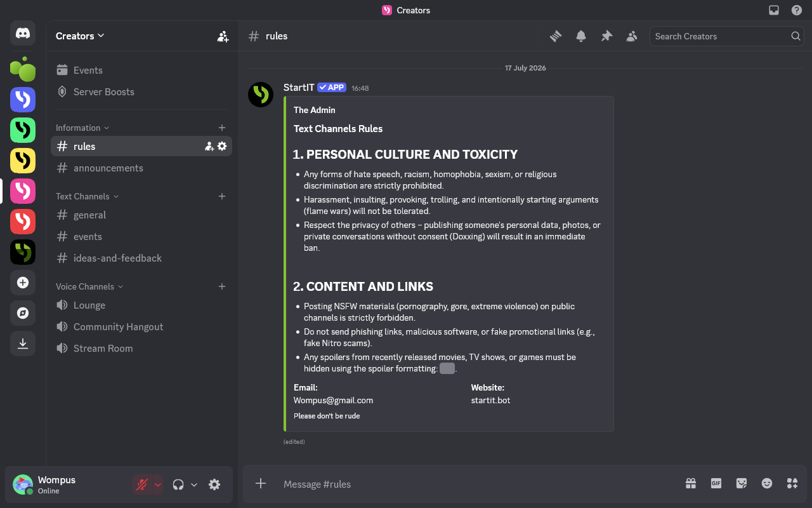Open ideas-and-feedback channel
Image resolution: width=812 pixels, height=508 pixels.
(x=141, y=258)
